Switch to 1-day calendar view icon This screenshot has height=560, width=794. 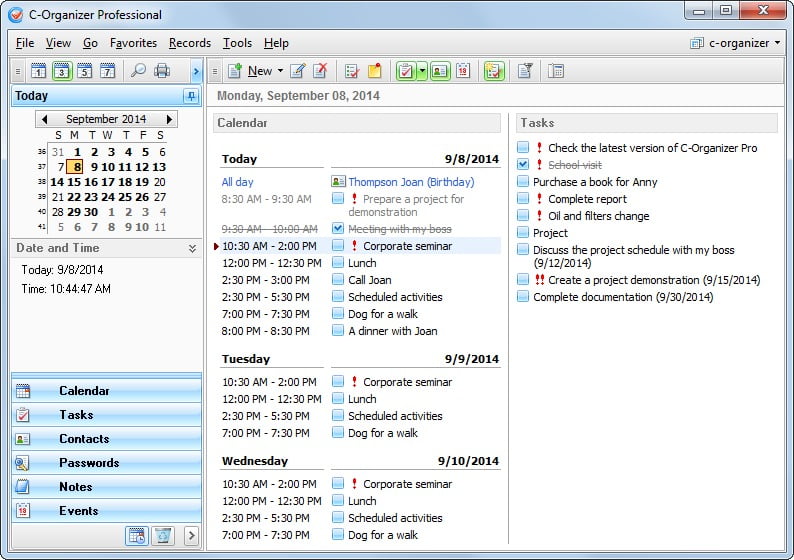pos(38,71)
